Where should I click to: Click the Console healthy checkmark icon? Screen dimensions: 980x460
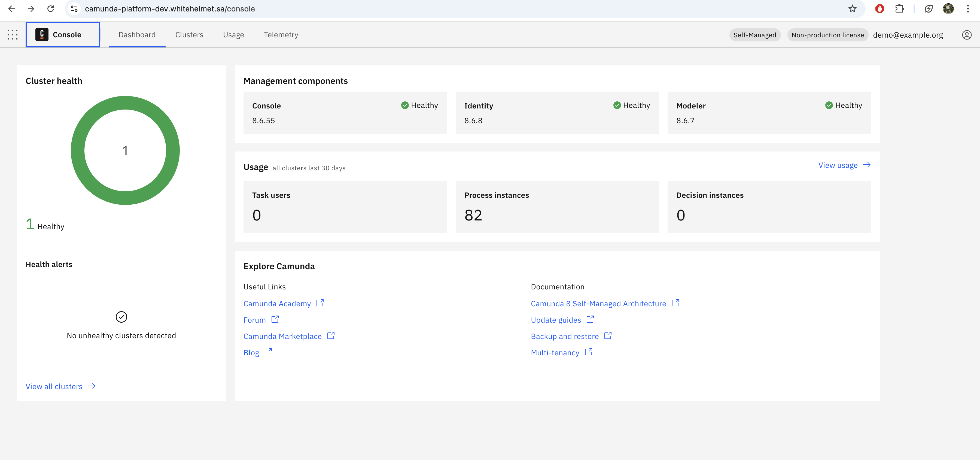(405, 105)
